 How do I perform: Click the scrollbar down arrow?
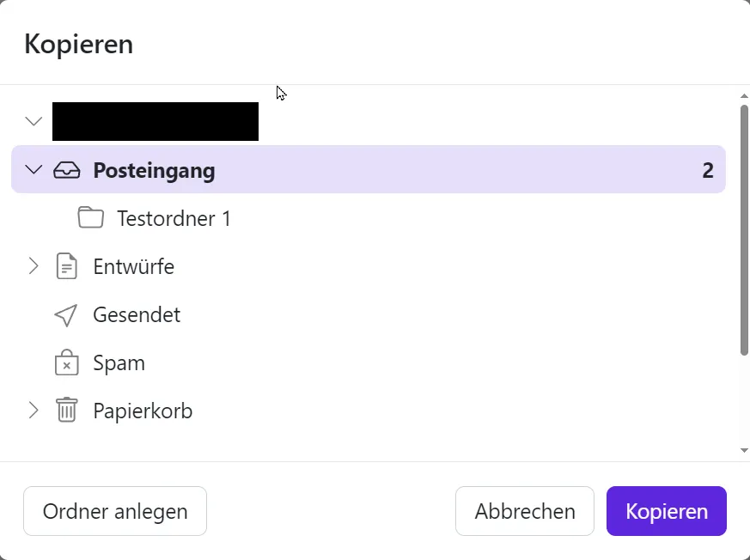743,448
